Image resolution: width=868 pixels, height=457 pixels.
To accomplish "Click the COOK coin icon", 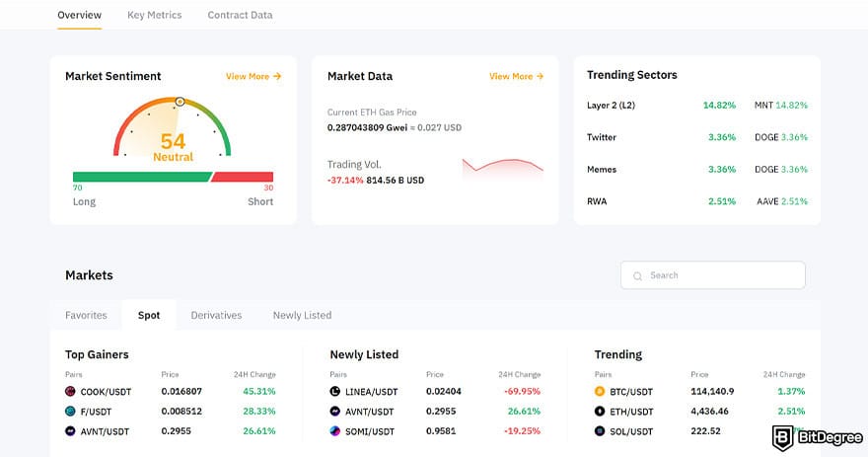I will 70,392.
